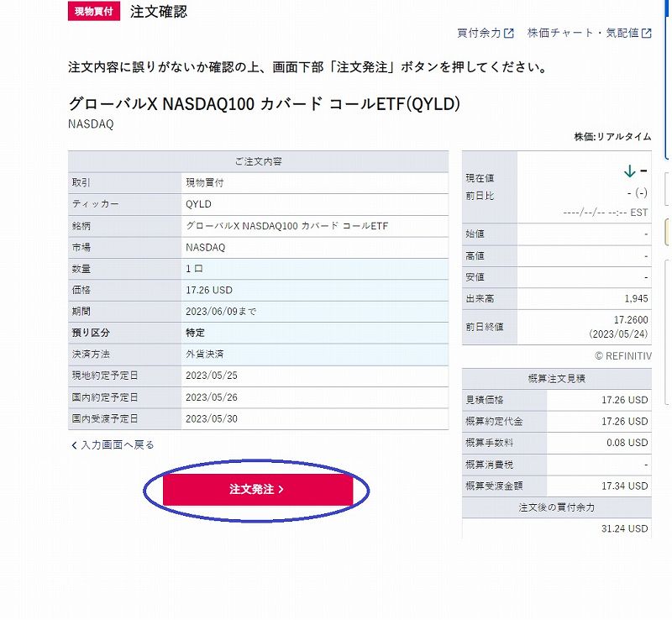Image resolution: width=672 pixels, height=620 pixels.
Task: Click the date (2023/05/24) under 前日終値
Action: click(x=618, y=334)
